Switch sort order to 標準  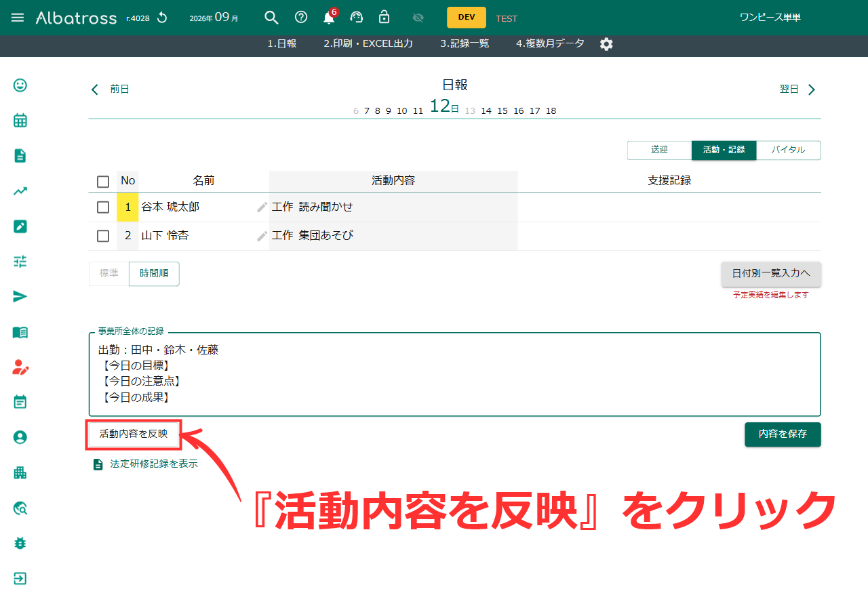coord(109,274)
